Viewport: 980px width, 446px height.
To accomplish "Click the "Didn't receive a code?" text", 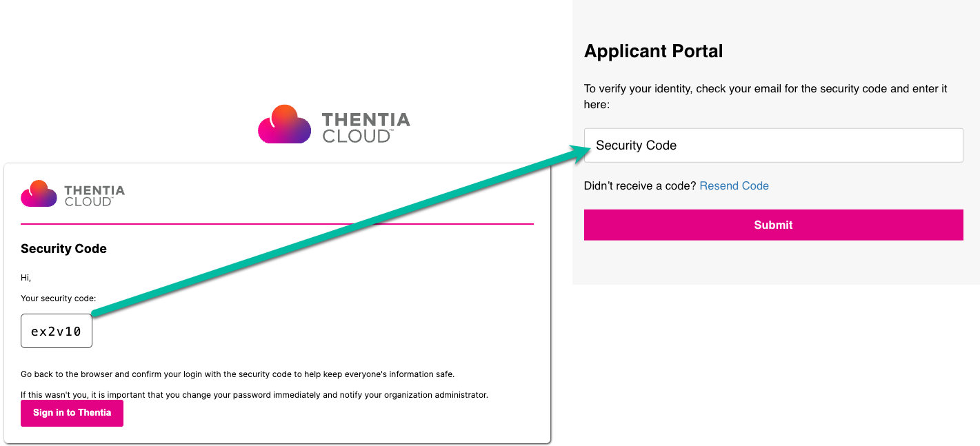I will click(x=640, y=185).
